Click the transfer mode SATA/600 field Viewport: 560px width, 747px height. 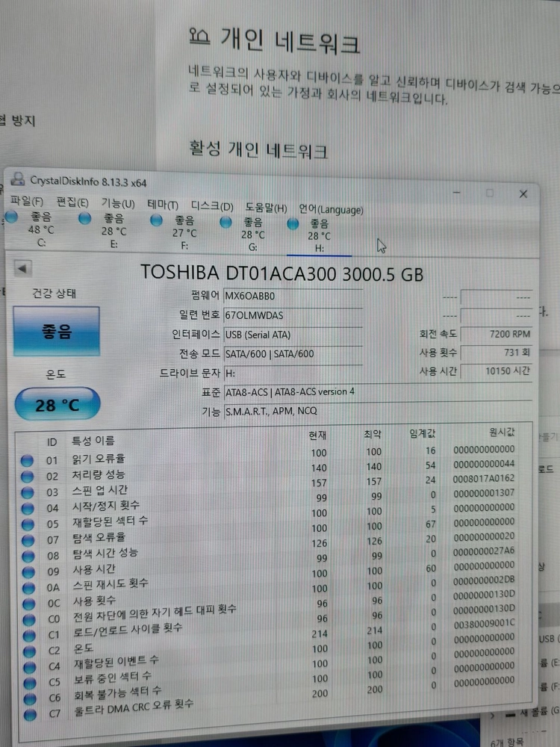[293, 353]
